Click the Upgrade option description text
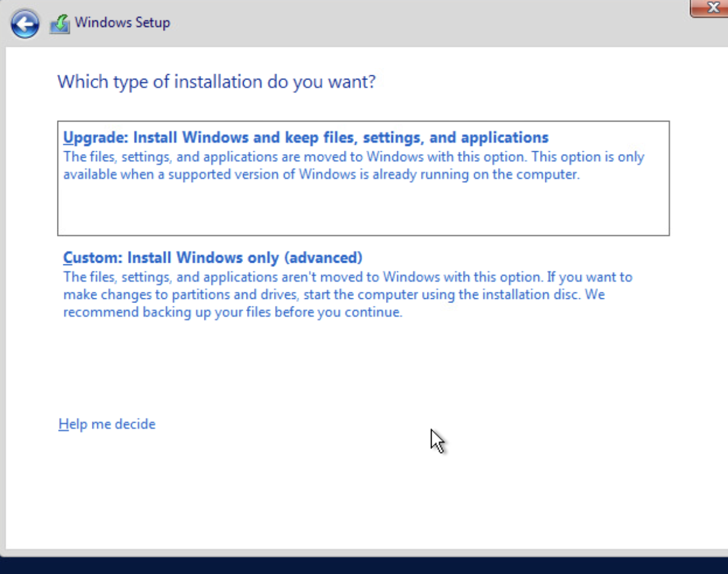Image resolution: width=728 pixels, height=574 pixels. point(353,158)
